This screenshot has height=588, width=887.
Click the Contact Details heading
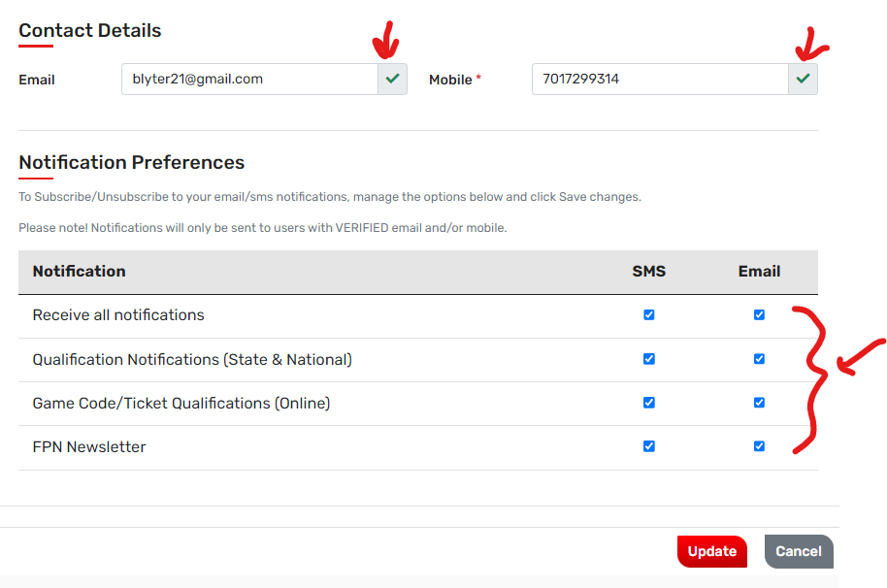(x=89, y=30)
